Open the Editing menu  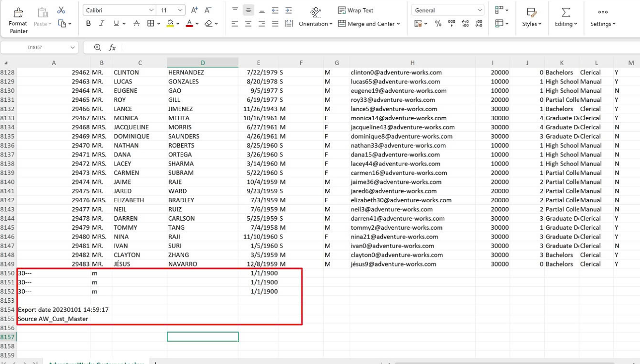(566, 17)
